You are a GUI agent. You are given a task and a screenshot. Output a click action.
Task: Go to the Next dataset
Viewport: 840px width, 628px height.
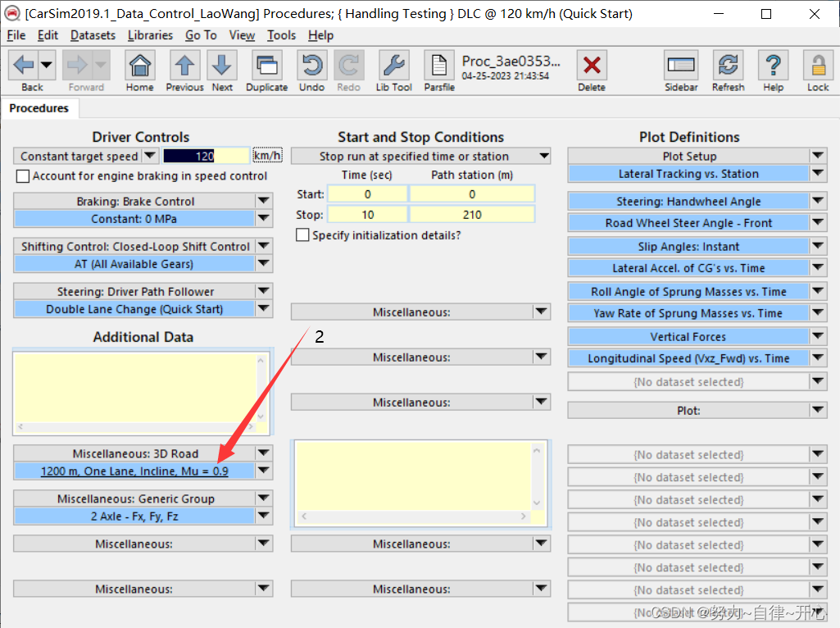click(x=222, y=66)
